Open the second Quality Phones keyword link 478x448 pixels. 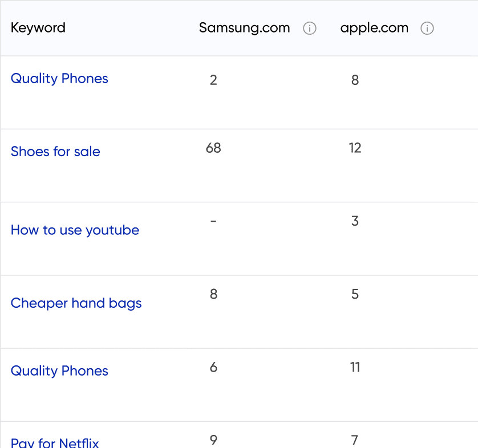coord(59,371)
